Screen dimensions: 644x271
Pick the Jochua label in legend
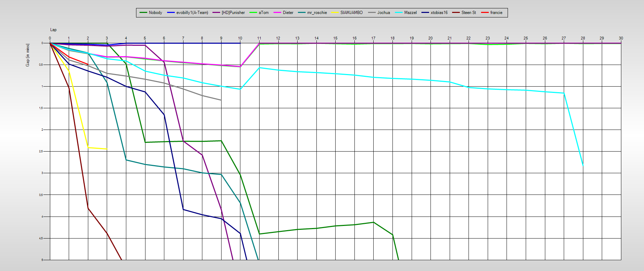tap(383, 13)
